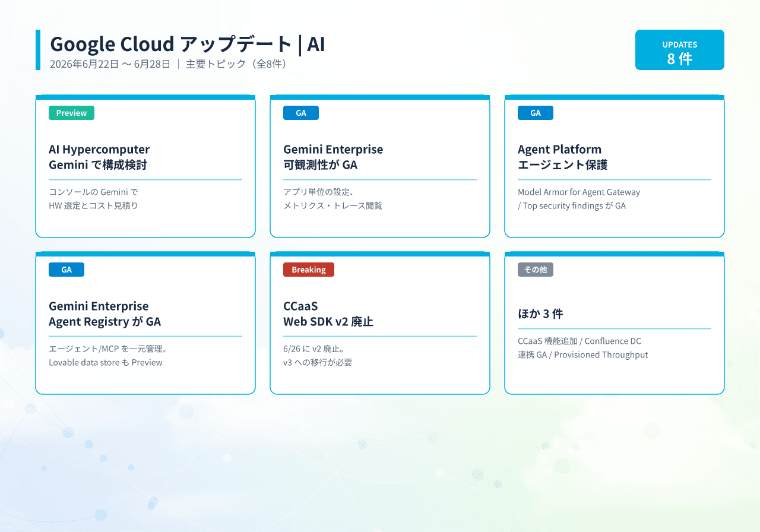Open the AI Hypercomputer Gemini で構成検討 heading
The width and height of the screenshot is (760, 532).
(99, 157)
